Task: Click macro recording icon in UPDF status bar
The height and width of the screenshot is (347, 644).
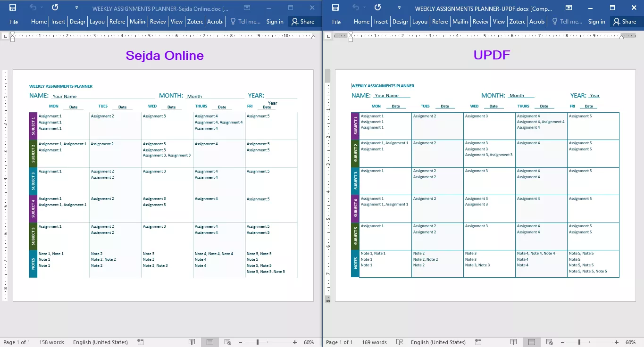Action: click(x=478, y=342)
